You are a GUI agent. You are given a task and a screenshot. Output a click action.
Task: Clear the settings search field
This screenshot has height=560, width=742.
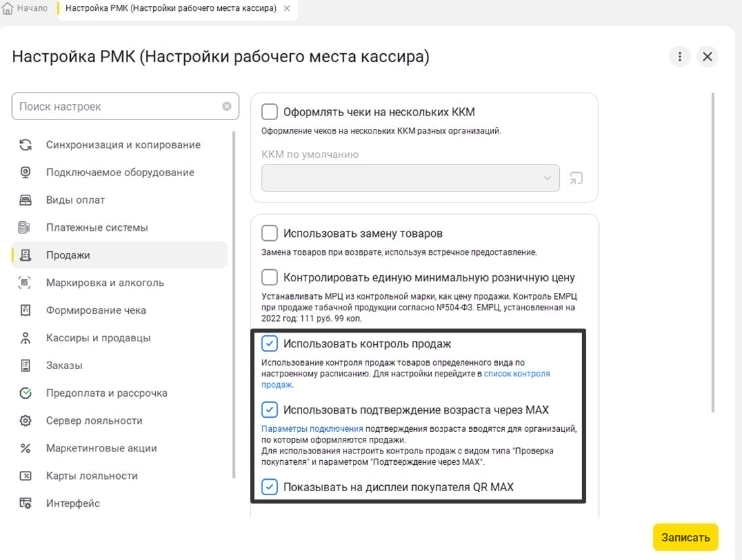pyautogui.click(x=227, y=105)
